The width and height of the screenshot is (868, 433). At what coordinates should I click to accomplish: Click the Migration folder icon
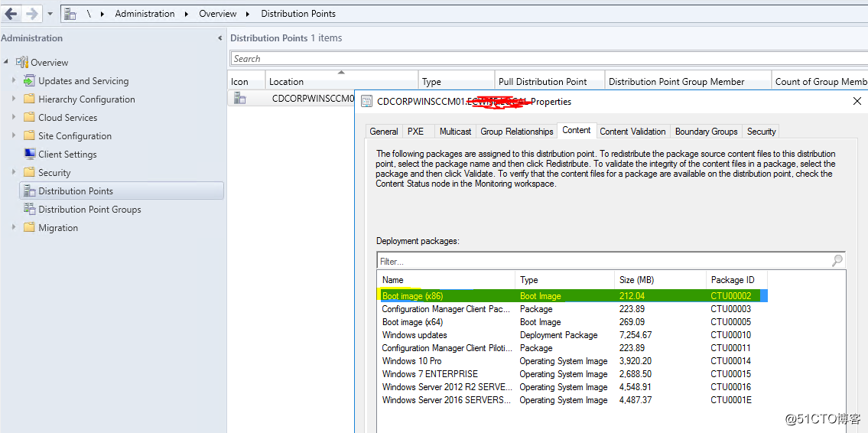tap(29, 227)
